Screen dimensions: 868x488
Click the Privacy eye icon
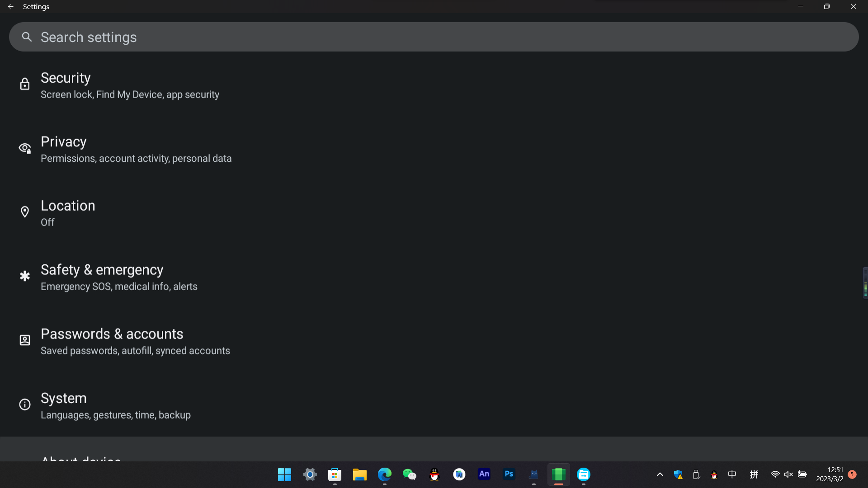click(24, 148)
